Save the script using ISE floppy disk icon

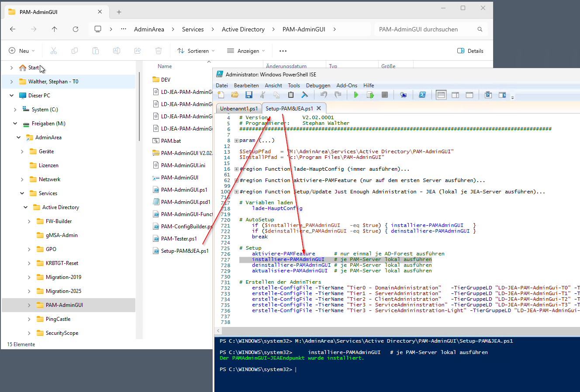(x=249, y=95)
